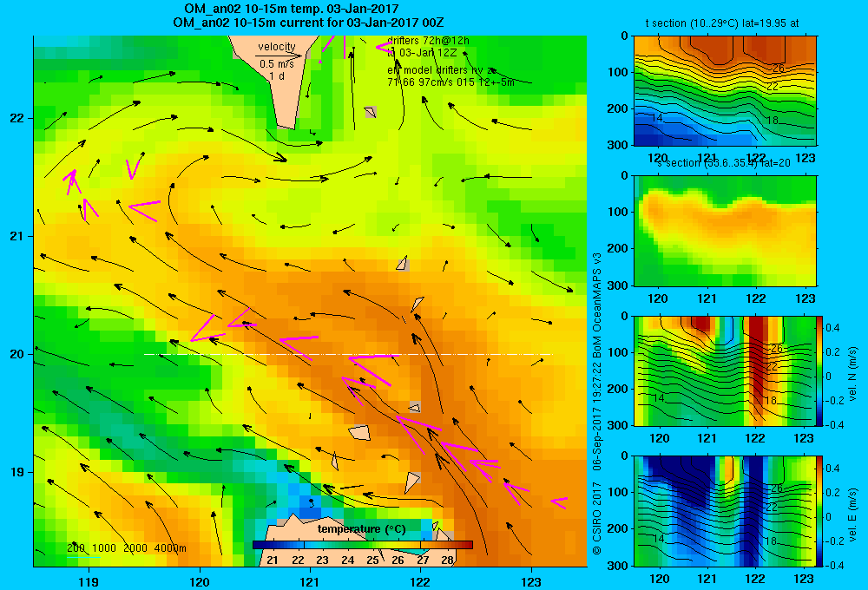The width and height of the screenshot is (868, 590).
Task: Click the '0.5 m/s' velocity legend value
Action: click(x=277, y=64)
